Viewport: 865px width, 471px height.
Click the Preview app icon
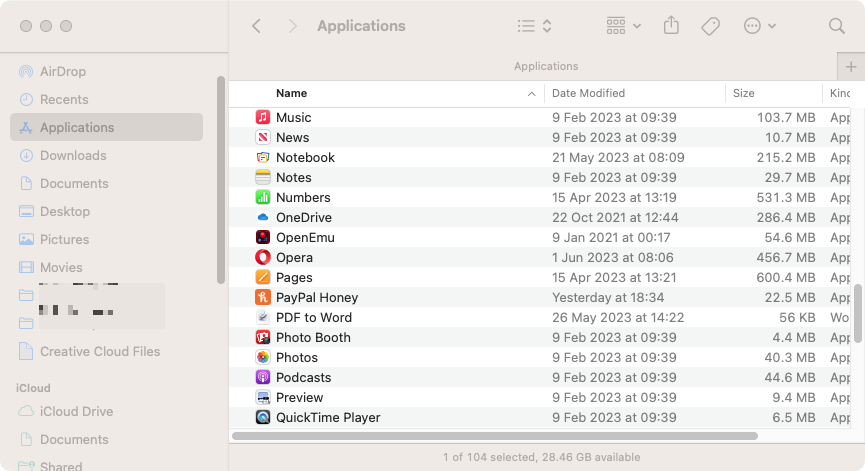[263, 397]
